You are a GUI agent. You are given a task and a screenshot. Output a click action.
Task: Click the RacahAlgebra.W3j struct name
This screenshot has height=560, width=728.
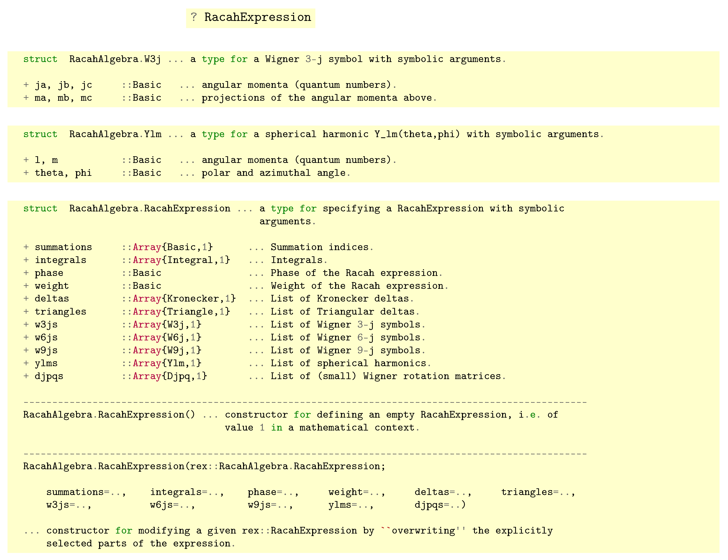[x=115, y=59]
